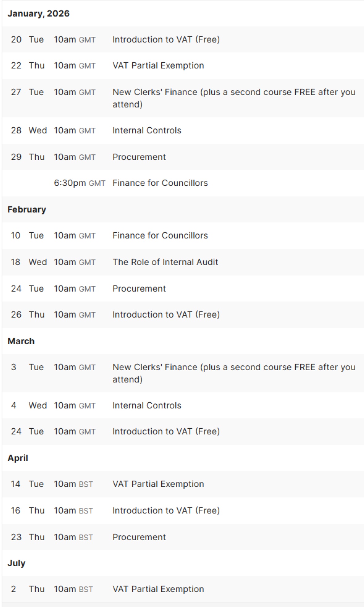364x607 pixels.
Task: Select VAT Partial Exemption on 22 January
Action: coord(158,66)
